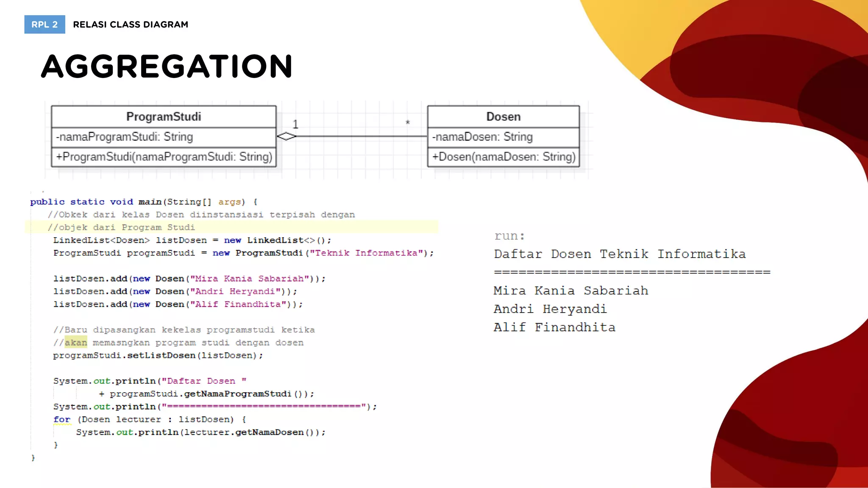Click the run: output label
868x488 pixels.
click(509, 236)
